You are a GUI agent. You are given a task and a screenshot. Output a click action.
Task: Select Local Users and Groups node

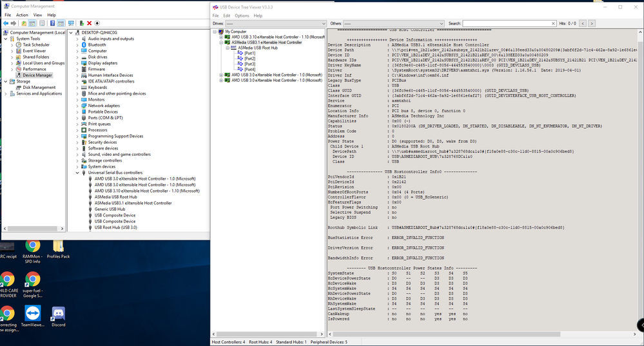pos(44,63)
